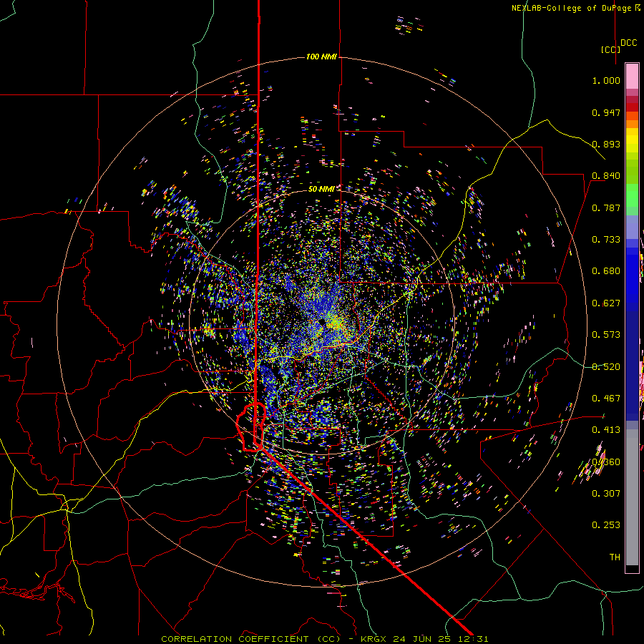644x644 pixels.
Task: Click the gray segment of color bar
Action: click(x=632, y=497)
